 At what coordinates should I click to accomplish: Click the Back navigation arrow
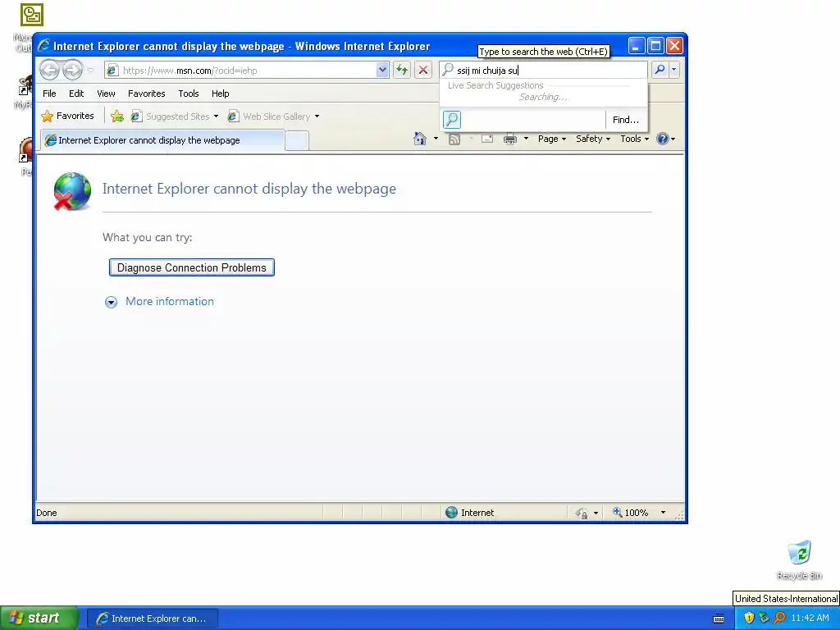pyautogui.click(x=49, y=71)
